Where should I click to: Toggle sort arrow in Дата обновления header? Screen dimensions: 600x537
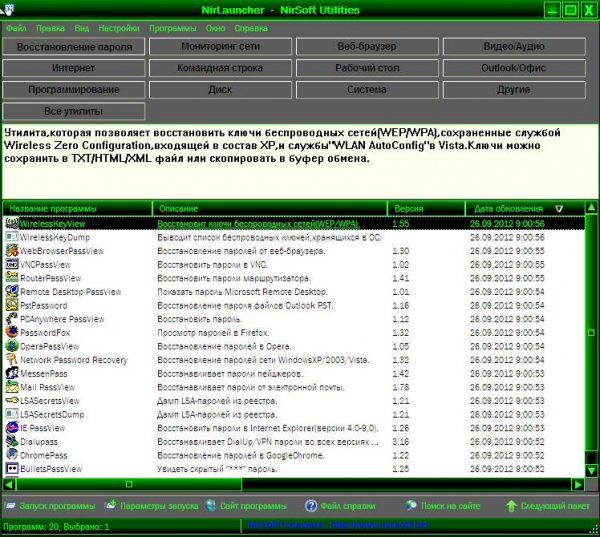click(559, 209)
